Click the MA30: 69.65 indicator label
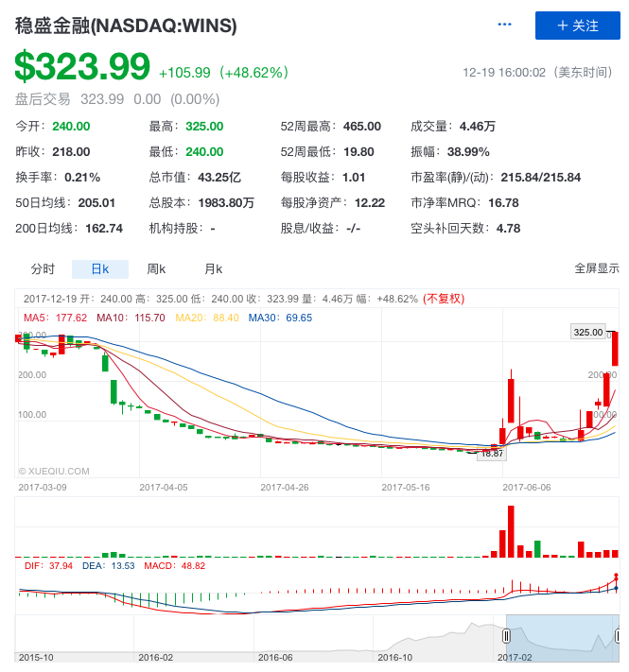The image size is (629, 672). pyautogui.click(x=280, y=318)
